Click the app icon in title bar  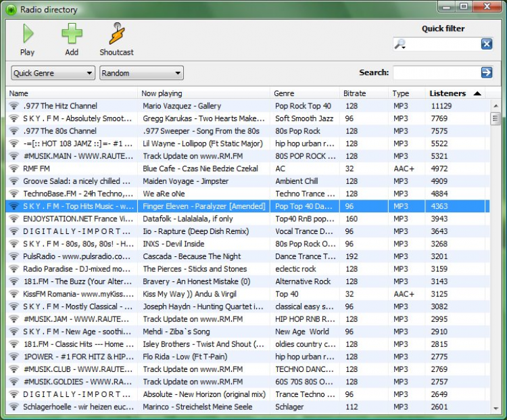(10, 9)
